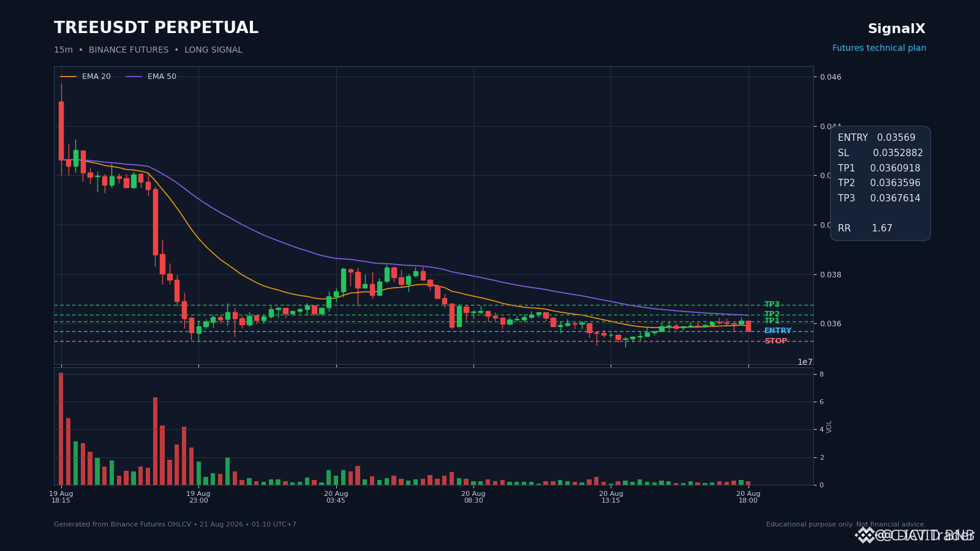Click the volume axis label 8
Viewport: 980px width, 551px height.
(821, 374)
